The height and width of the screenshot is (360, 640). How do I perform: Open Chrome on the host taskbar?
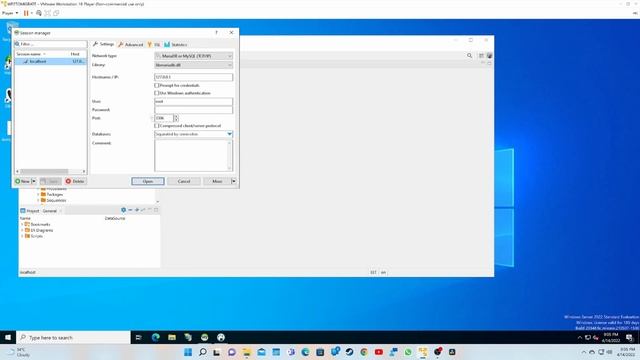click(x=364, y=352)
